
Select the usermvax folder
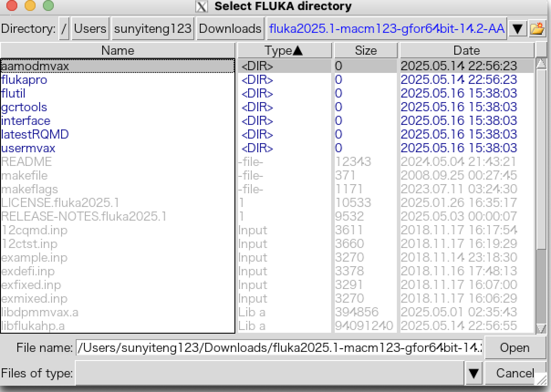28,148
